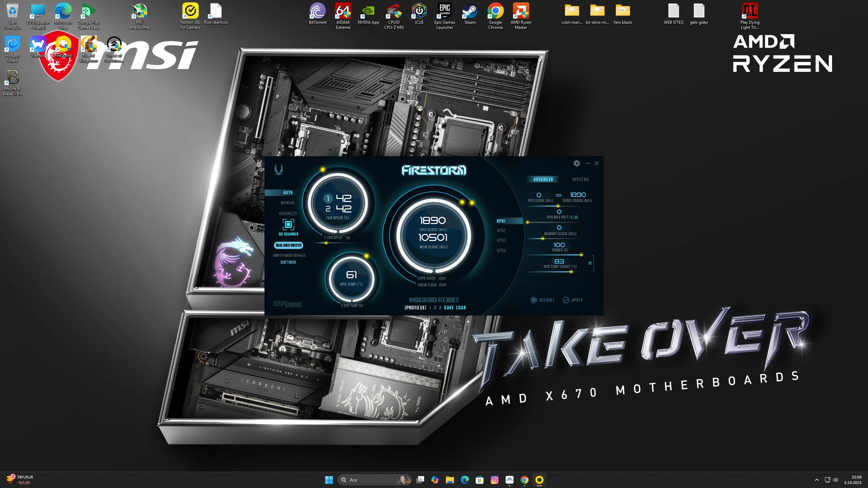Switch fan control to Manual mode

[288, 203]
